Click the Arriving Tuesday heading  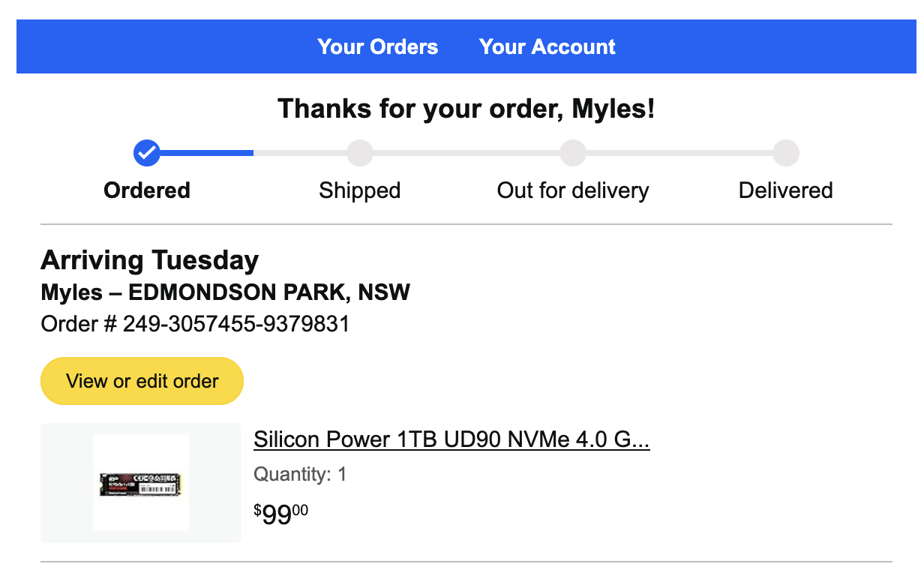point(149,260)
